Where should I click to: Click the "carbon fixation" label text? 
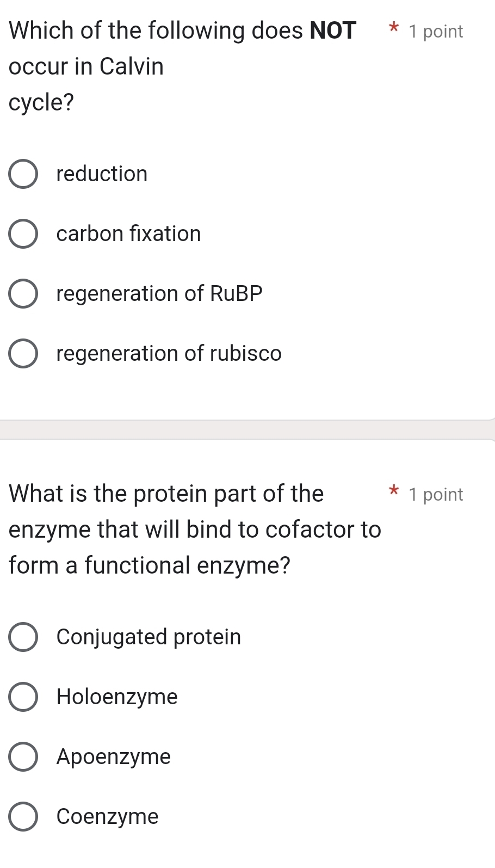pos(129,233)
